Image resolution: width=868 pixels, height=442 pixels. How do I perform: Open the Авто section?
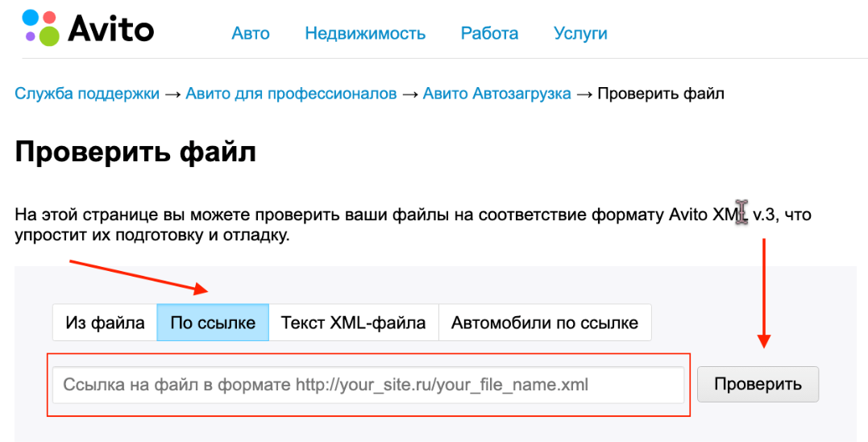(x=251, y=33)
